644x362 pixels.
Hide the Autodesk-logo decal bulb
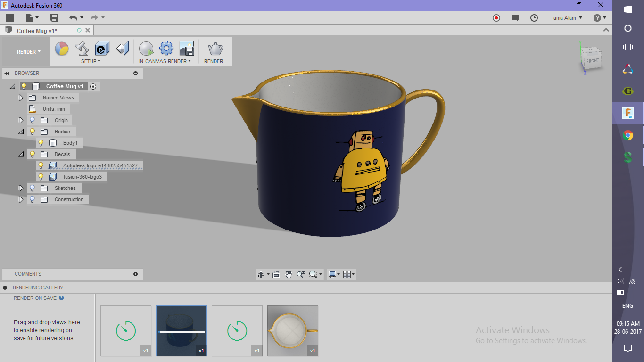[41, 165]
